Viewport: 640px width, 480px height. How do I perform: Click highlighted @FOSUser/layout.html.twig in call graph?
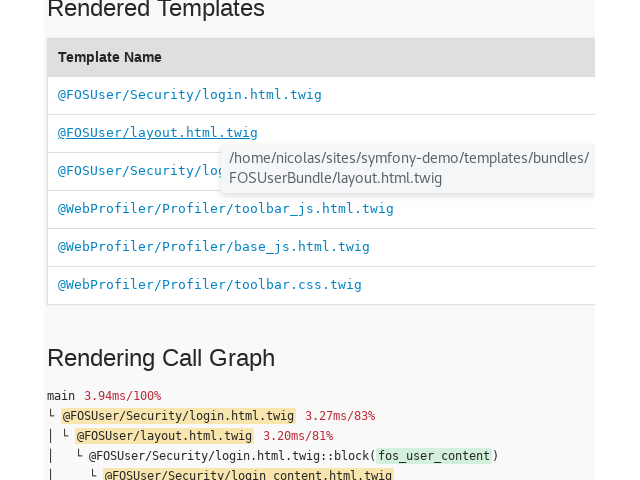coord(164,436)
